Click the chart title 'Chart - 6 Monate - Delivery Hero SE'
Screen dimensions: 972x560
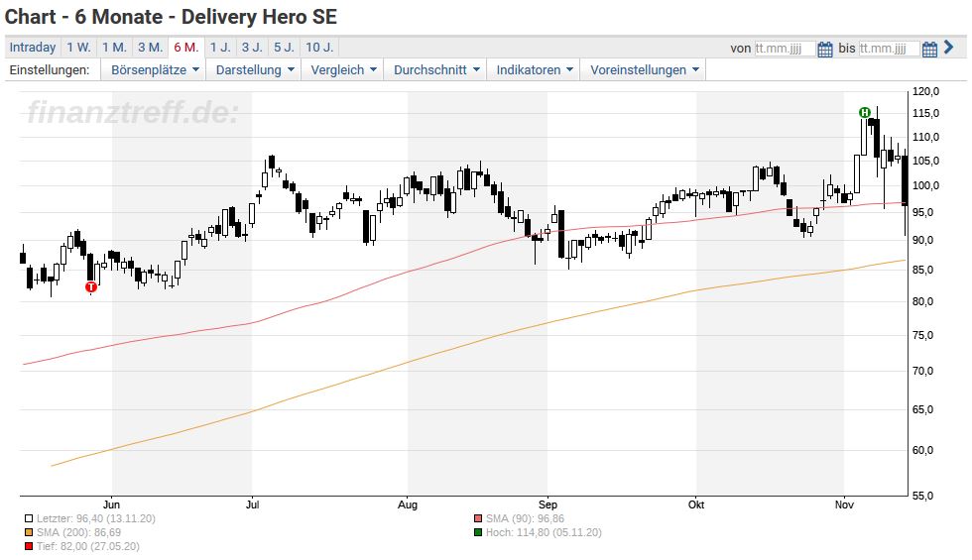coord(171,17)
